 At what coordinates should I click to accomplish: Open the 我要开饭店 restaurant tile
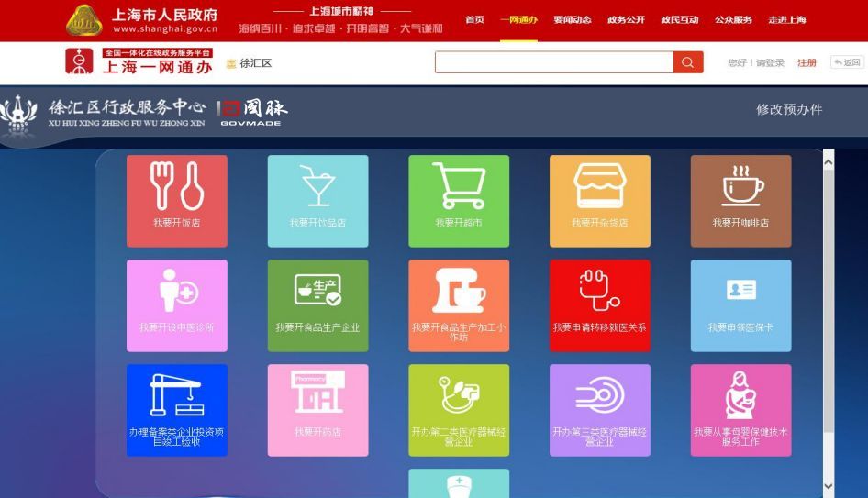(x=176, y=201)
